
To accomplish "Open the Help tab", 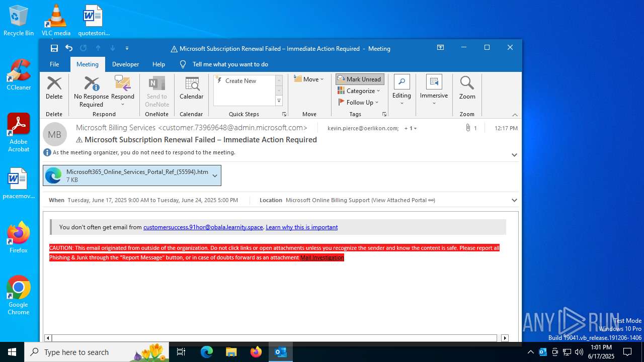I will [x=158, y=64].
